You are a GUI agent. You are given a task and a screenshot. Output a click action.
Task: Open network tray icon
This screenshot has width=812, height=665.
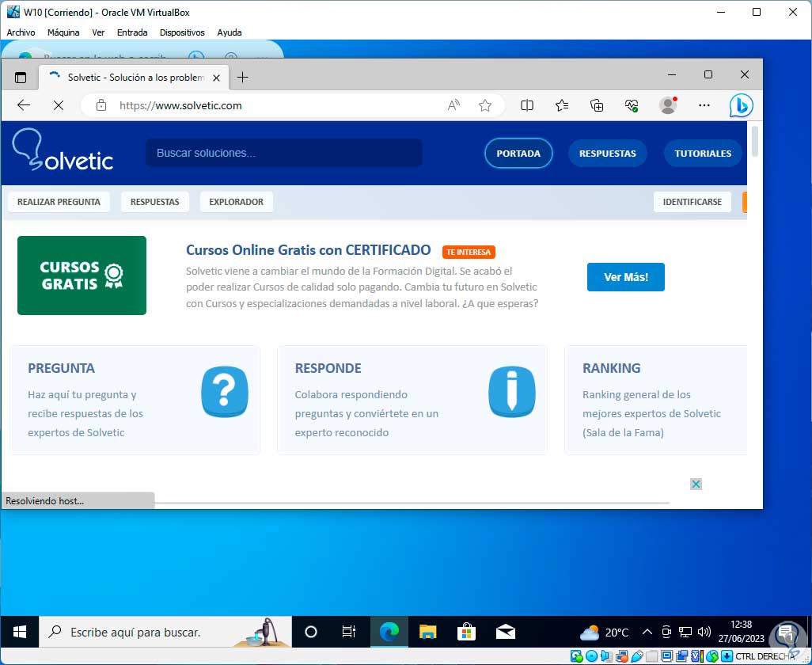[685, 632]
